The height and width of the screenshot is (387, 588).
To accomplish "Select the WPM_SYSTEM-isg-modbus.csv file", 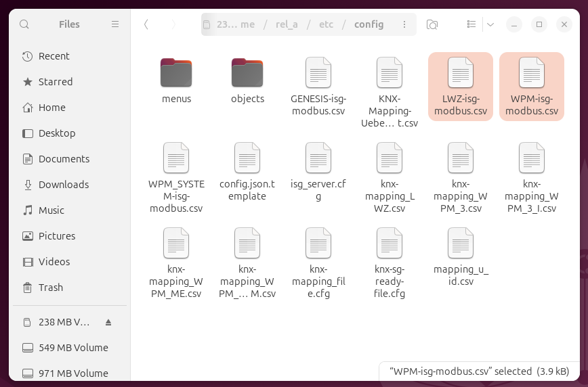I will click(176, 177).
